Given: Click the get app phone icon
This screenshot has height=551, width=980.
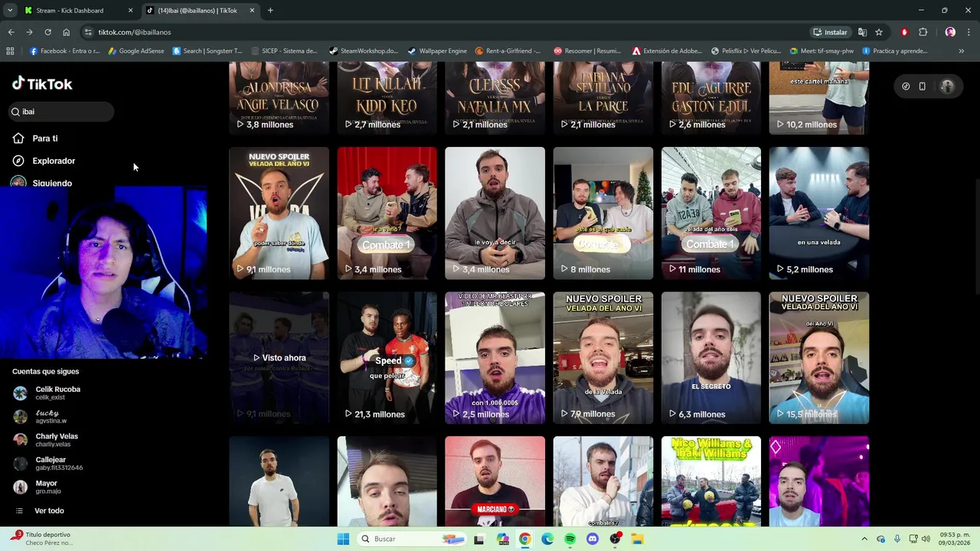Looking at the screenshot, I should click(922, 86).
